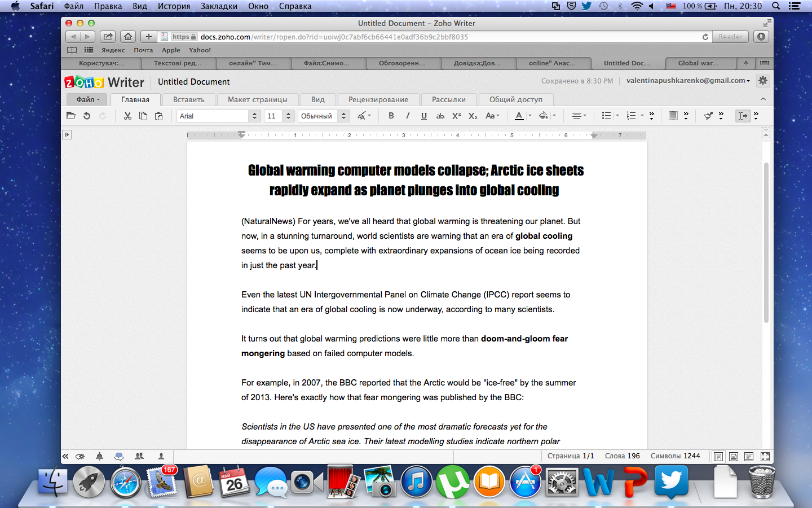Click the numbered list icon
Viewport: 812px width, 508px height.
[x=631, y=116]
